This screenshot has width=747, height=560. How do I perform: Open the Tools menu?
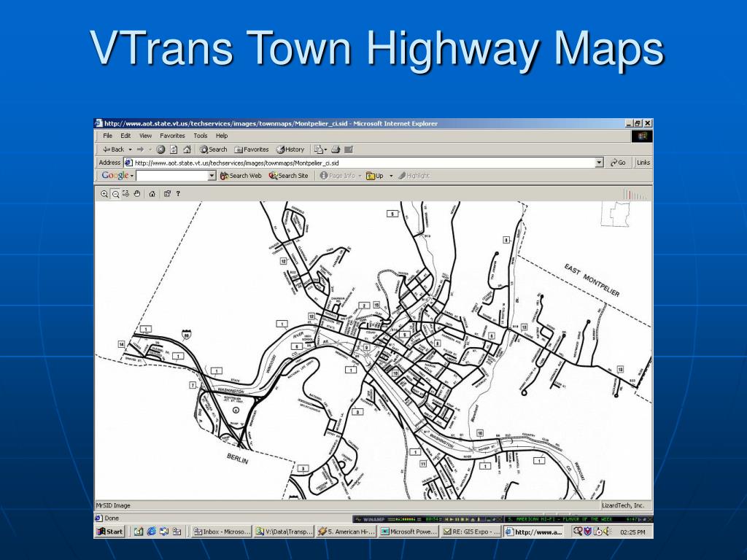201,136
